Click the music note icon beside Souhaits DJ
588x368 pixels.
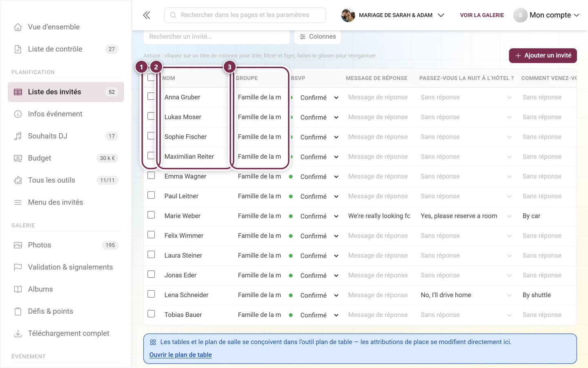click(18, 136)
